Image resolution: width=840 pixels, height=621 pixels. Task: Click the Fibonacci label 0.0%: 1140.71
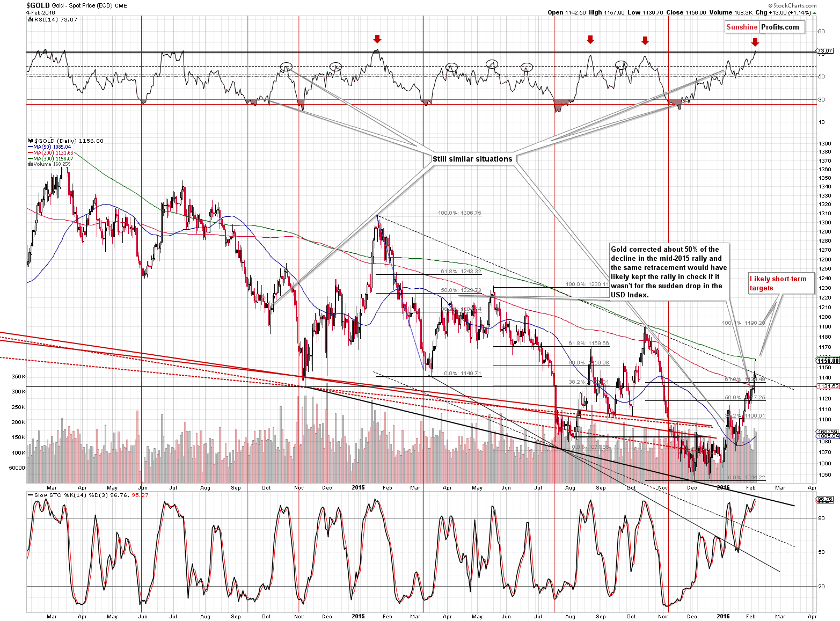[x=463, y=374]
